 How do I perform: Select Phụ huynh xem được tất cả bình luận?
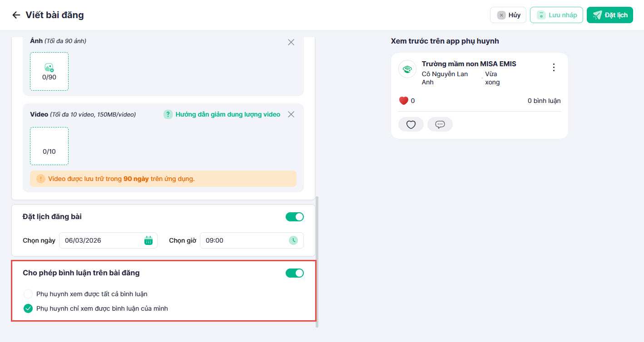tap(28, 294)
